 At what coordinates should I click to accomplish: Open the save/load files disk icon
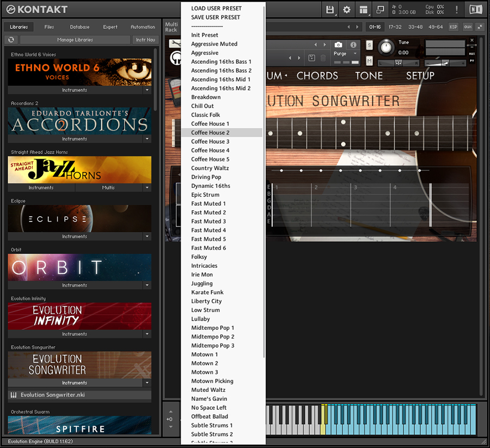pyautogui.click(x=330, y=10)
